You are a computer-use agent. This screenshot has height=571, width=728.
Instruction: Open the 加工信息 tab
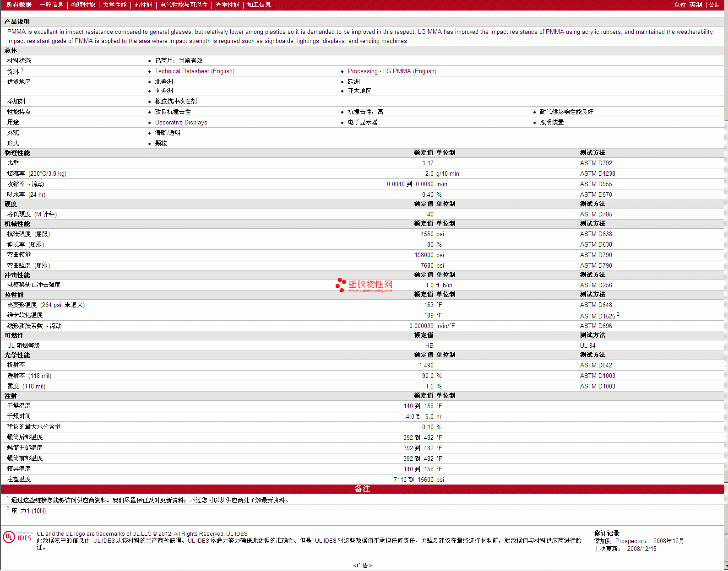(x=259, y=5)
